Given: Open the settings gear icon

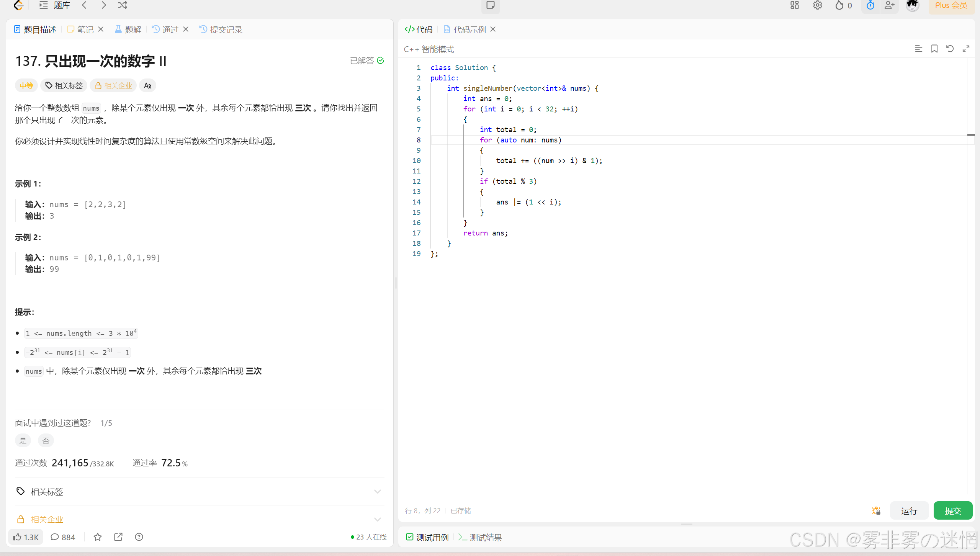Looking at the screenshot, I should 817,5.
